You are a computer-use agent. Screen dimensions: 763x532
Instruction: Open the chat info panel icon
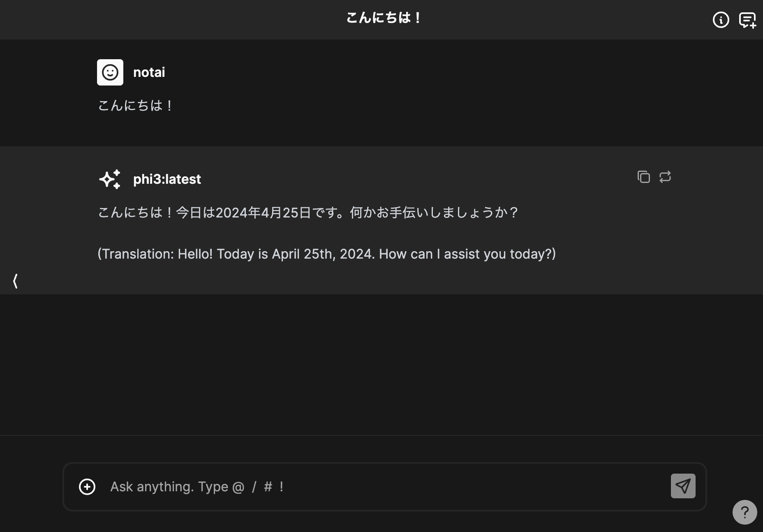click(x=721, y=20)
